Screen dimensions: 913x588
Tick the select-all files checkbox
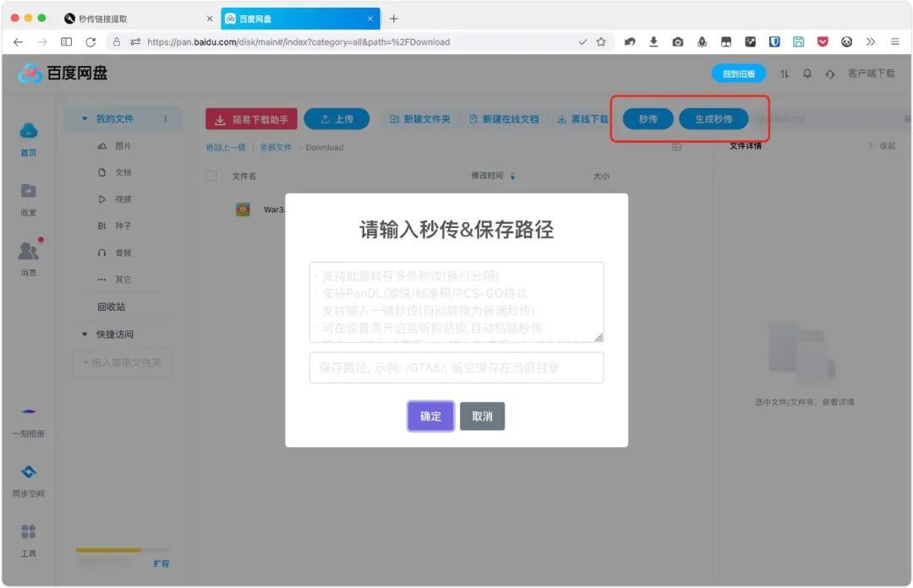tap(211, 176)
